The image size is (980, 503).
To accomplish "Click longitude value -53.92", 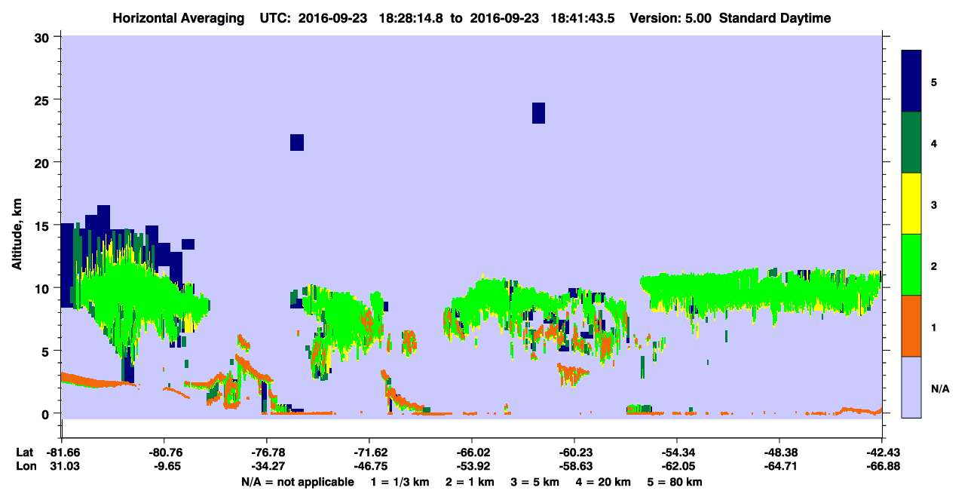I will pyautogui.click(x=472, y=466).
